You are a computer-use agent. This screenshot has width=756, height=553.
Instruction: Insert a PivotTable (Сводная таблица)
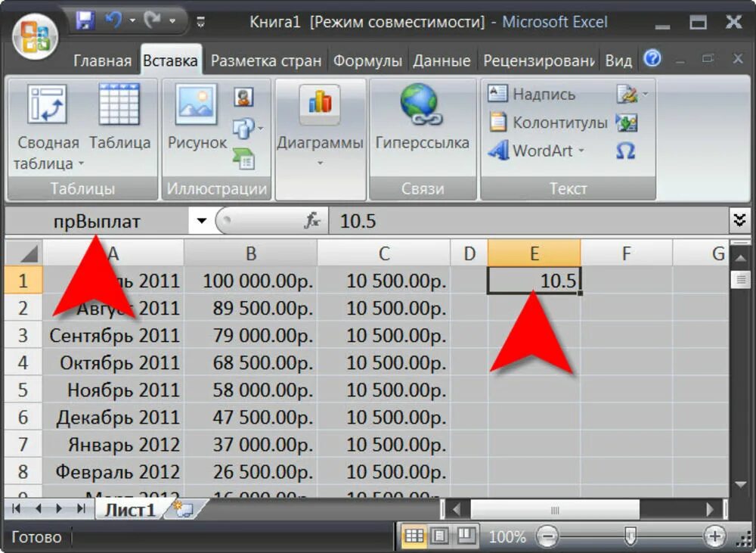47,128
